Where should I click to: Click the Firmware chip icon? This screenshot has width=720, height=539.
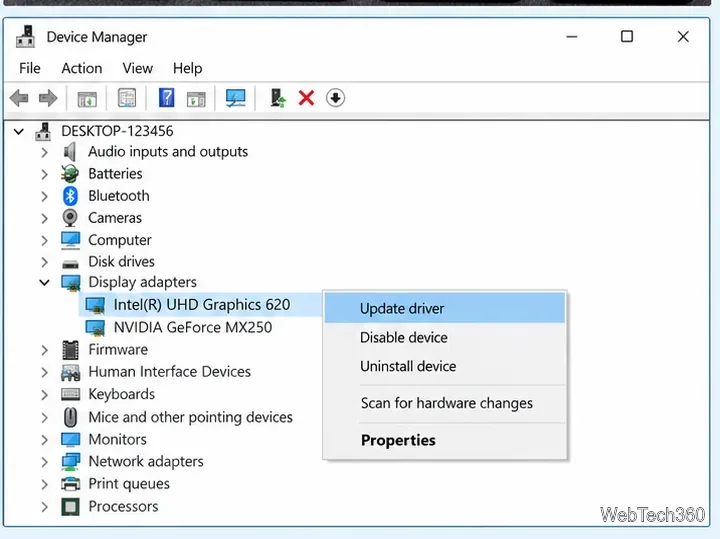click(x=70, y=350)
